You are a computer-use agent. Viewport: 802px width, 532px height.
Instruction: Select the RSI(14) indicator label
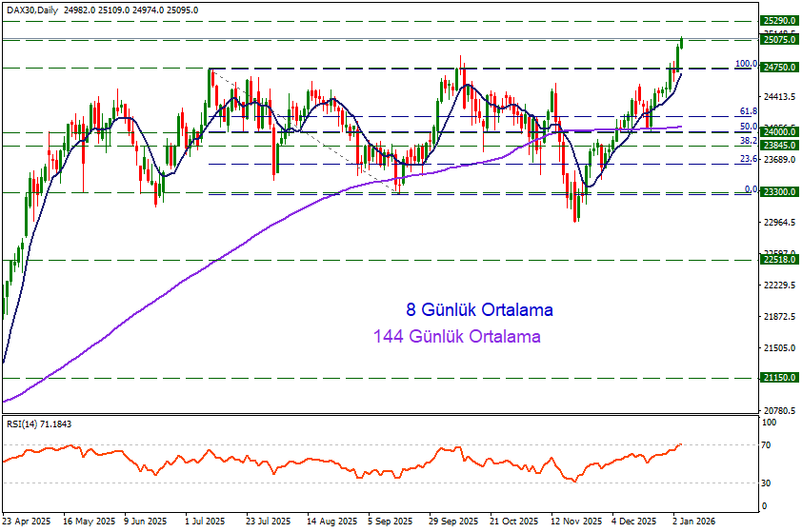pos(38,424)
